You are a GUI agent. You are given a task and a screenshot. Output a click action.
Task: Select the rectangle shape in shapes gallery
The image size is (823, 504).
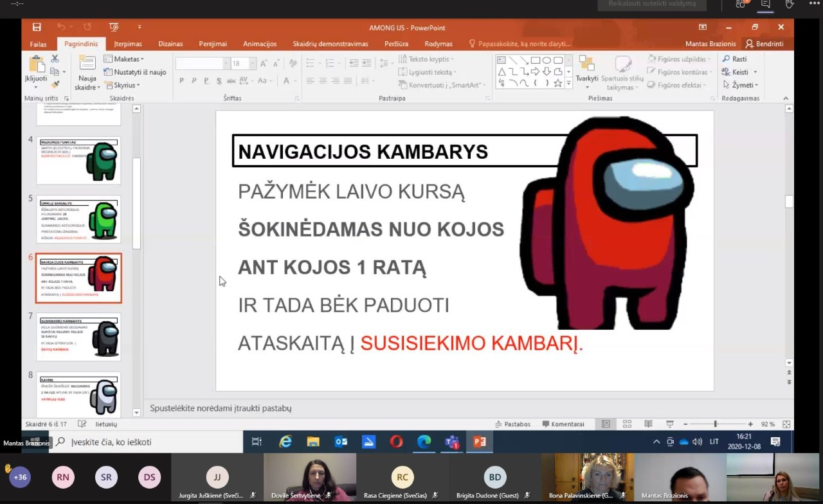tap(535, 60)
